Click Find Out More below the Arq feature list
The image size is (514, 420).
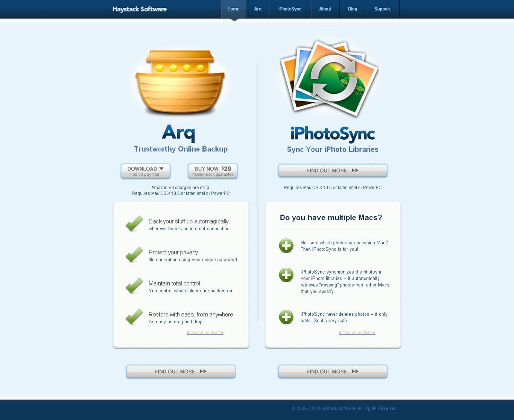click(x=181, y=372)
